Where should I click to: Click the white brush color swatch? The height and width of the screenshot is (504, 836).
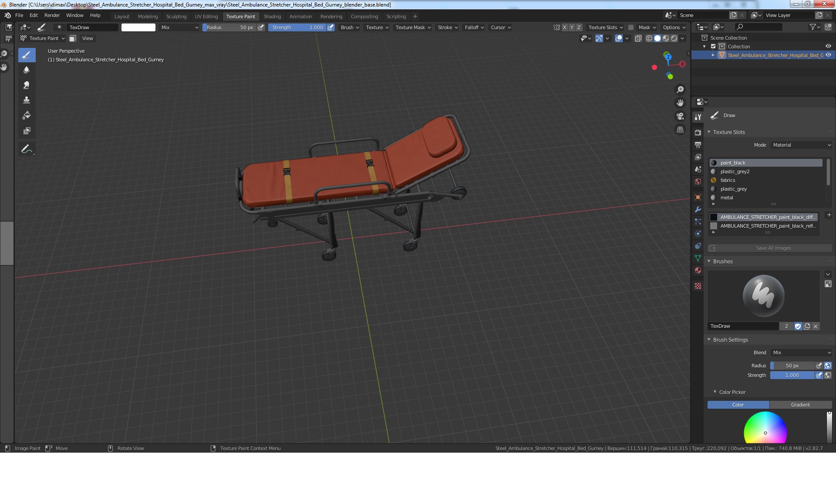click(138, 27)
